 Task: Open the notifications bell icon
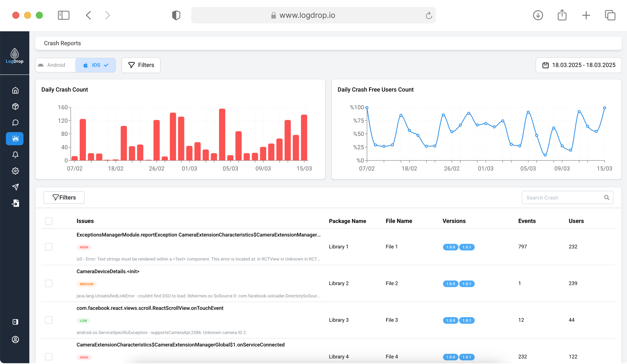15,155
